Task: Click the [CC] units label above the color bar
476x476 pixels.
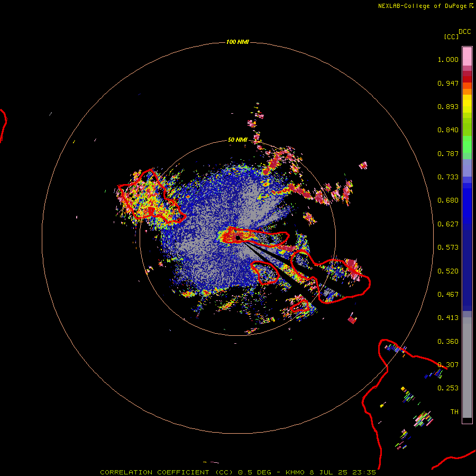Action: (x=452, y=36)
